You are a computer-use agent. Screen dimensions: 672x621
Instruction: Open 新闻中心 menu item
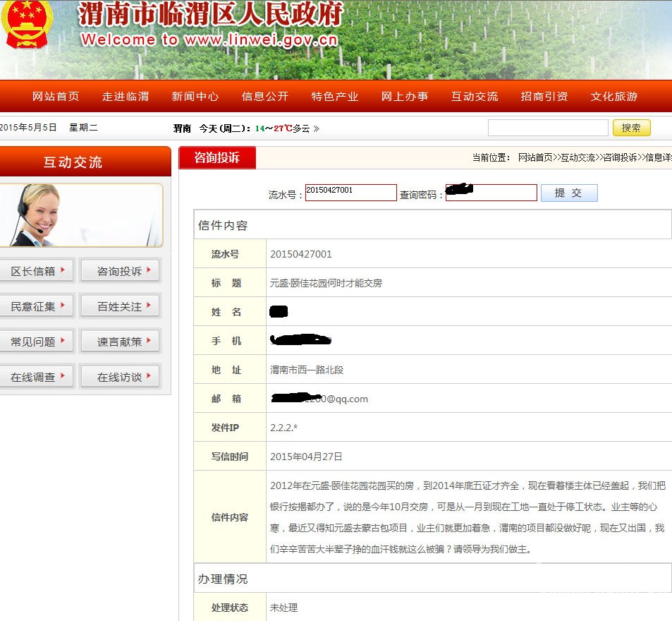click(195, 97)
